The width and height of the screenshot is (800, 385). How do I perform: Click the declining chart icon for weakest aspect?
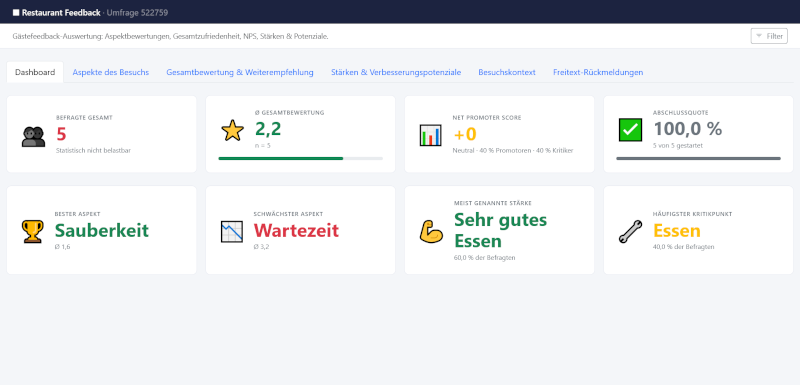(232, 231)
